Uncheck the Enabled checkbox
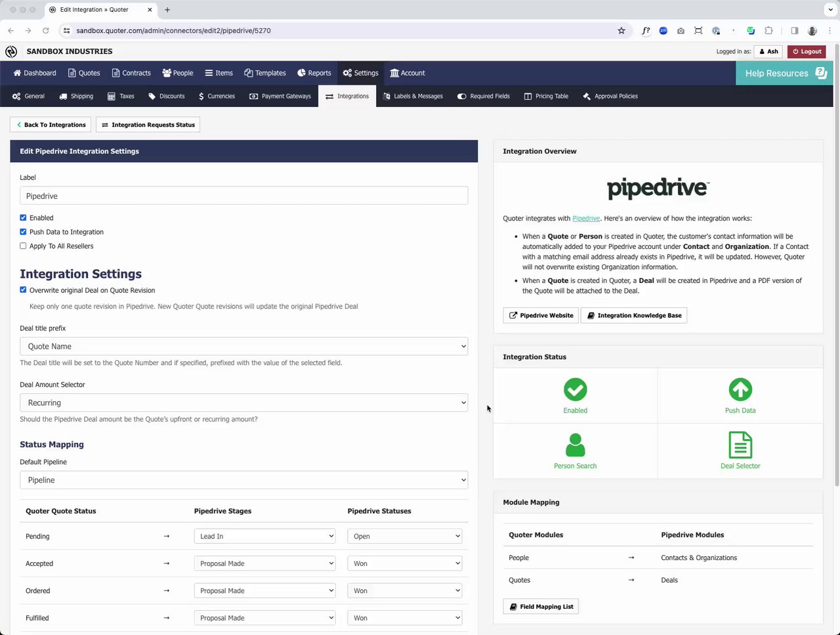 [x=23, y=217]
